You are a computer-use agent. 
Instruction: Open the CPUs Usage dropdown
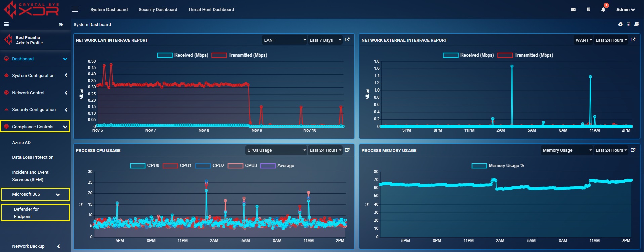click(276, 150)
